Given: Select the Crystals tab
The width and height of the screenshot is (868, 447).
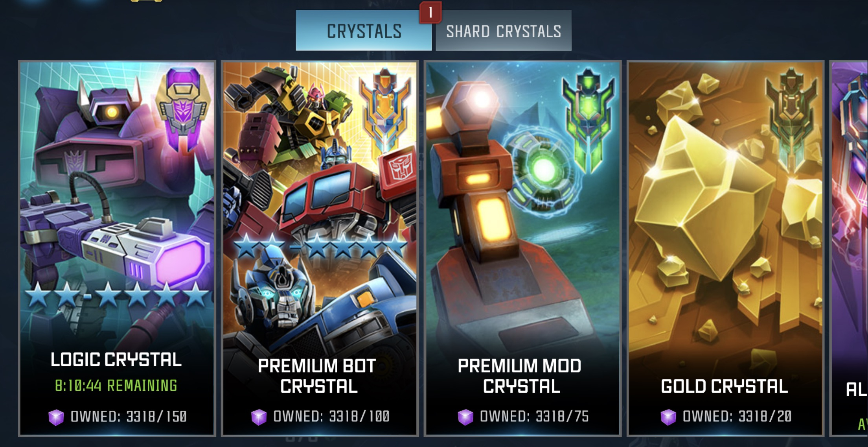Looking at the screenshot, I should click(364, 31).
